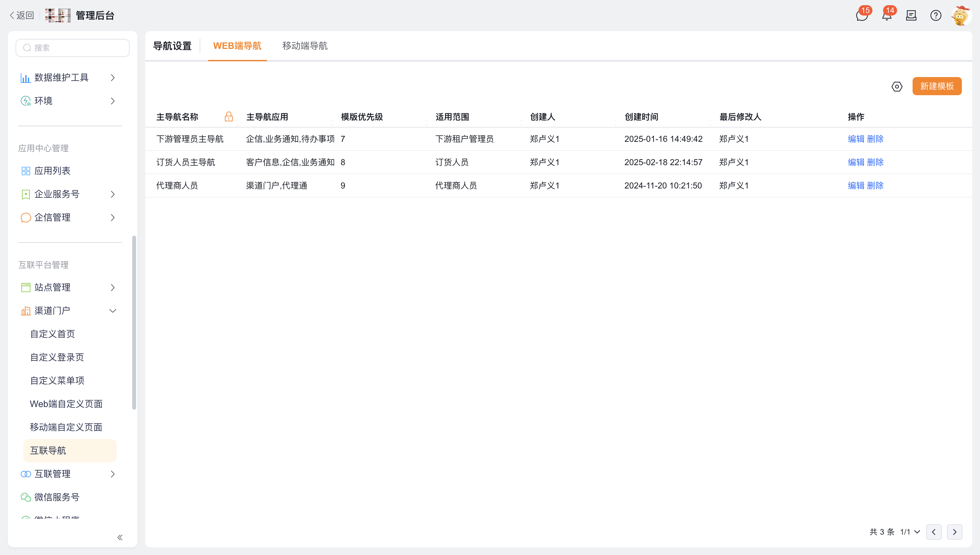This screenshot has width=980, height=555.
Task: Edit the 下游管理员主导航 row
Action: pos(856,139)
